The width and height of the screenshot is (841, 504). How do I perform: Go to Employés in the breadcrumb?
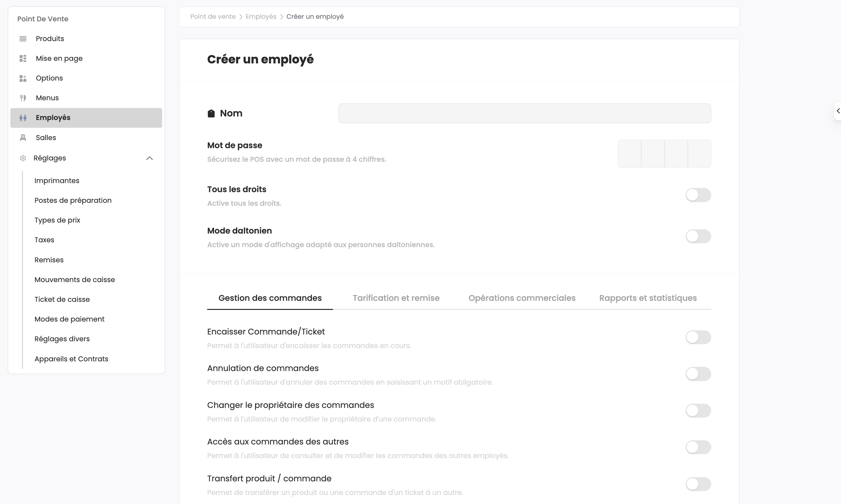pyautogui.click(x=261, y=16)
